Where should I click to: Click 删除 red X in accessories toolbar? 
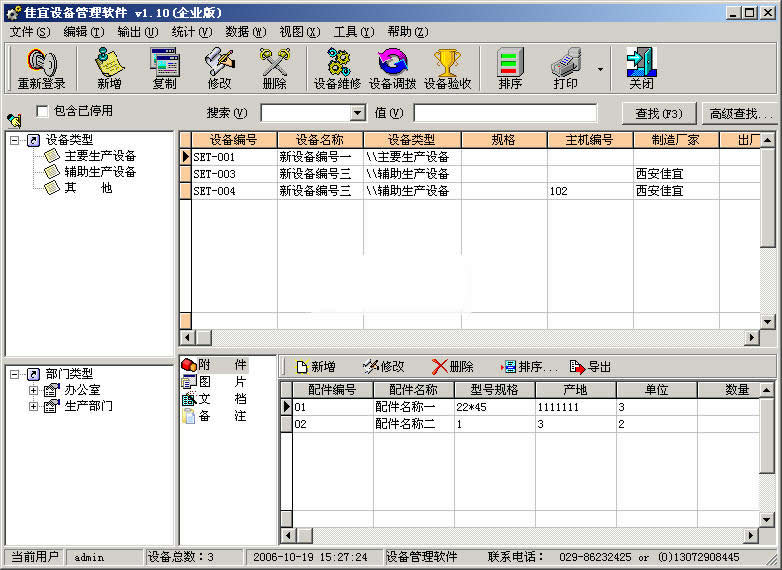point(453,367)
